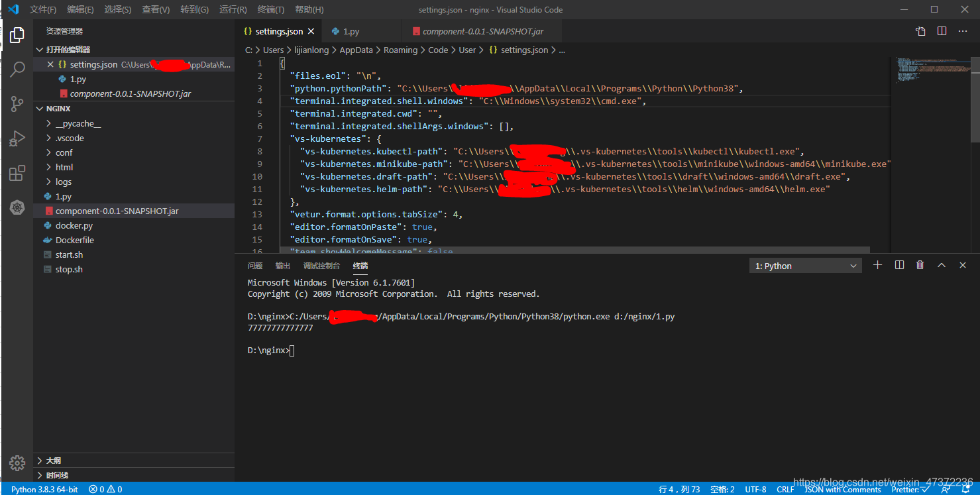Close the settings.json editor tab
The height and width of the screenshot is (495, 980).
311,31
